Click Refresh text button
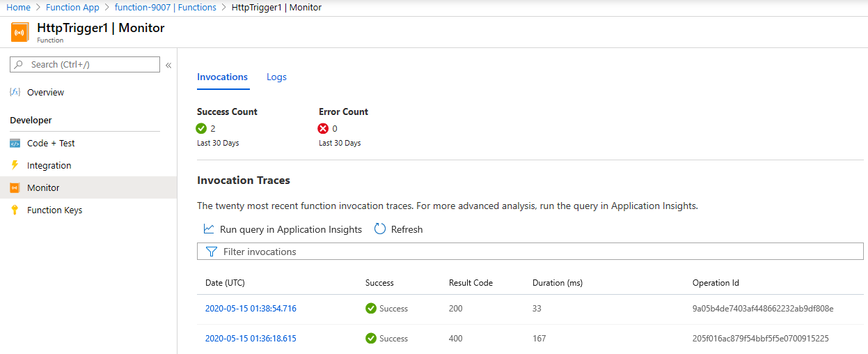Screen dimensions: 868x354 click(x=407, y=229)
